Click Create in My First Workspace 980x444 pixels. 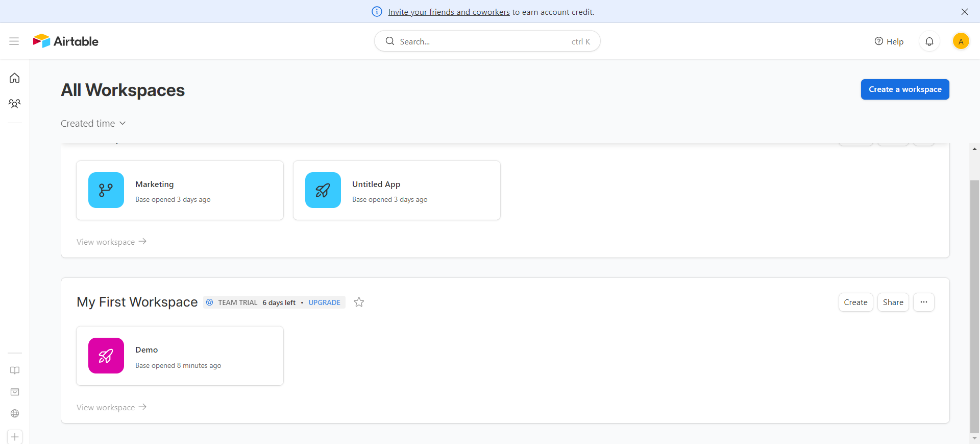856,302
